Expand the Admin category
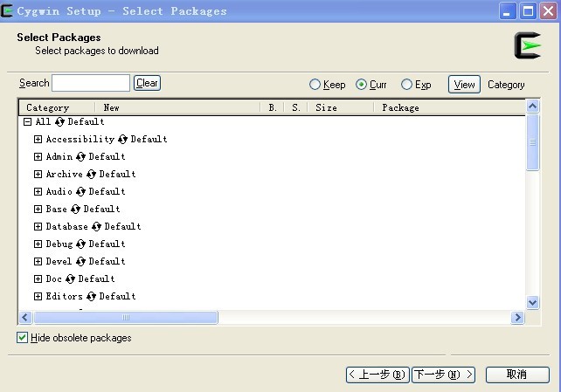Image resolution: width=561 pixels, height=392 pixels. pos(38,157)
